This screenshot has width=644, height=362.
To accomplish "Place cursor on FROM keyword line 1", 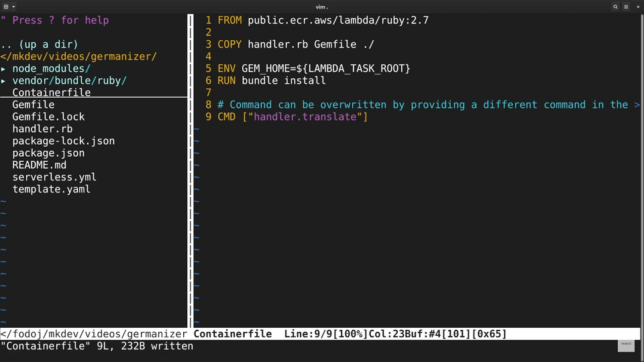I will (x=229, y=21).
